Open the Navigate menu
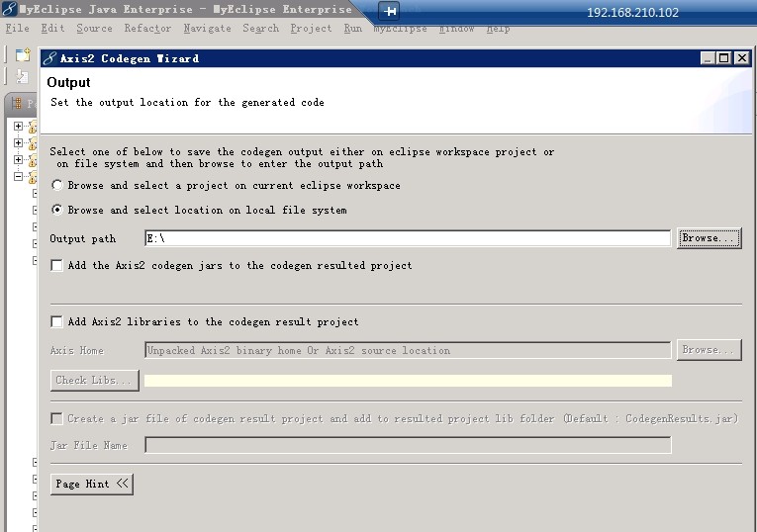This screenshot has height=532, width=757. (x=207, y=29)
